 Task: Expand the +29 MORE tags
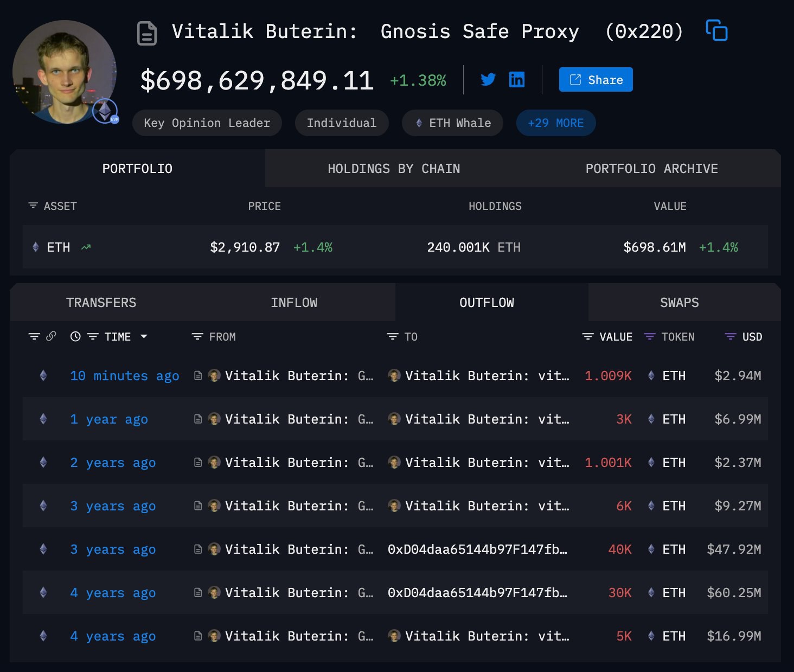pos(556,123)
